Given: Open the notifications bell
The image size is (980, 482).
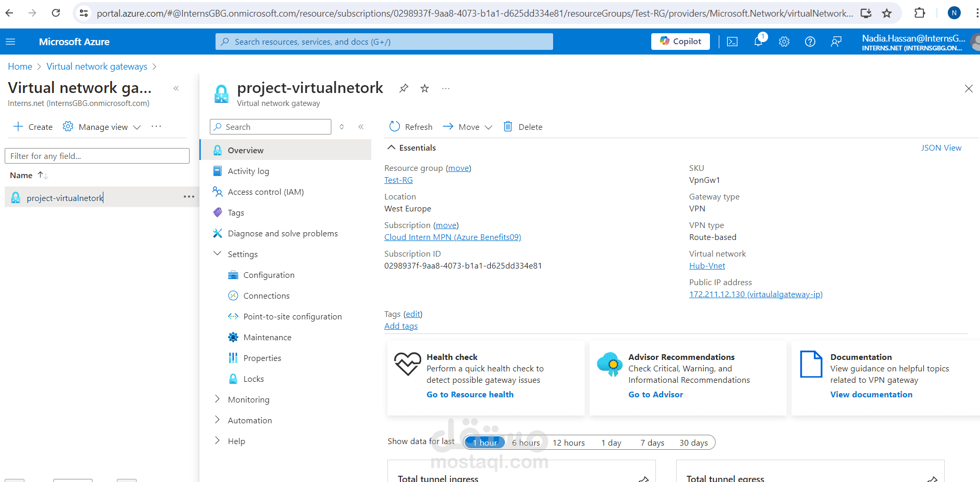Looking at the screenshot, I should click(x=758, y=42).
